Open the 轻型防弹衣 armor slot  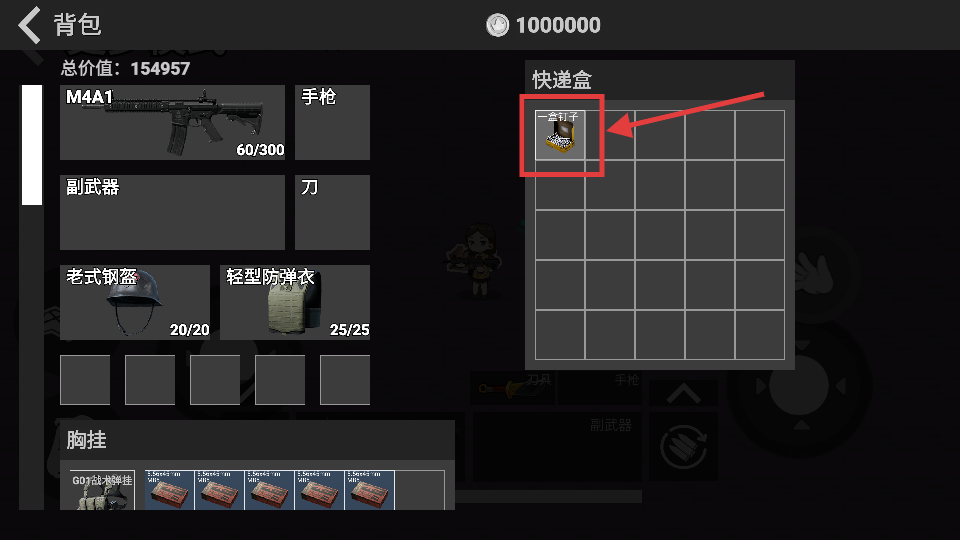click(295, 302)
